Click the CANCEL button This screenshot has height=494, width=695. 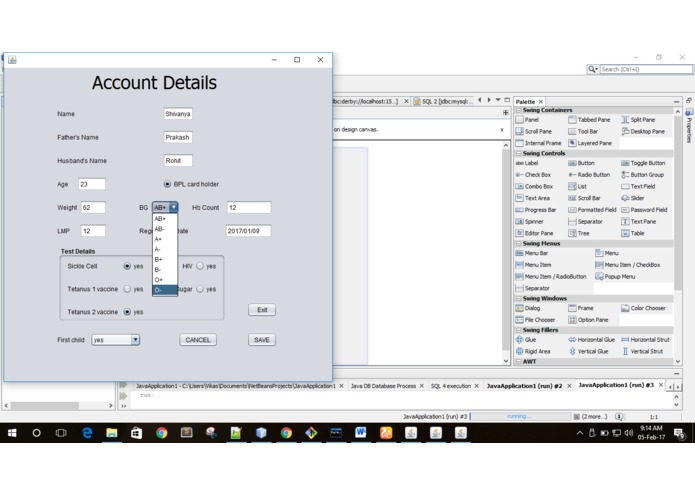point(198,340)
